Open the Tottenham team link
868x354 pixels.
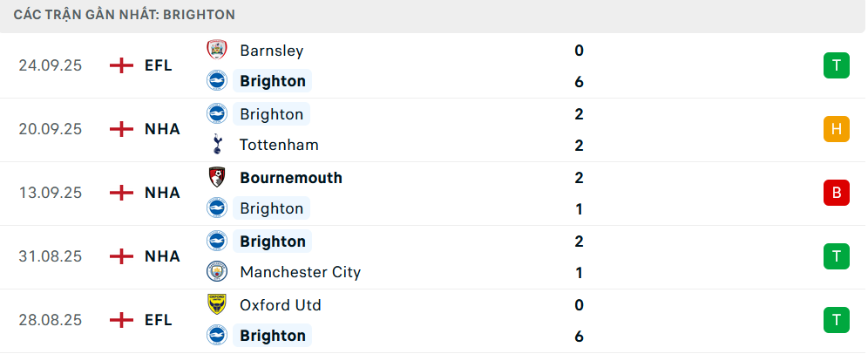point(279,145)
